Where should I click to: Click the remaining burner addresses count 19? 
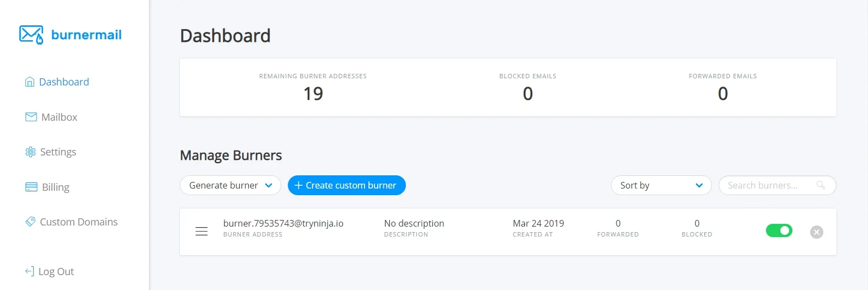point(313,94)
